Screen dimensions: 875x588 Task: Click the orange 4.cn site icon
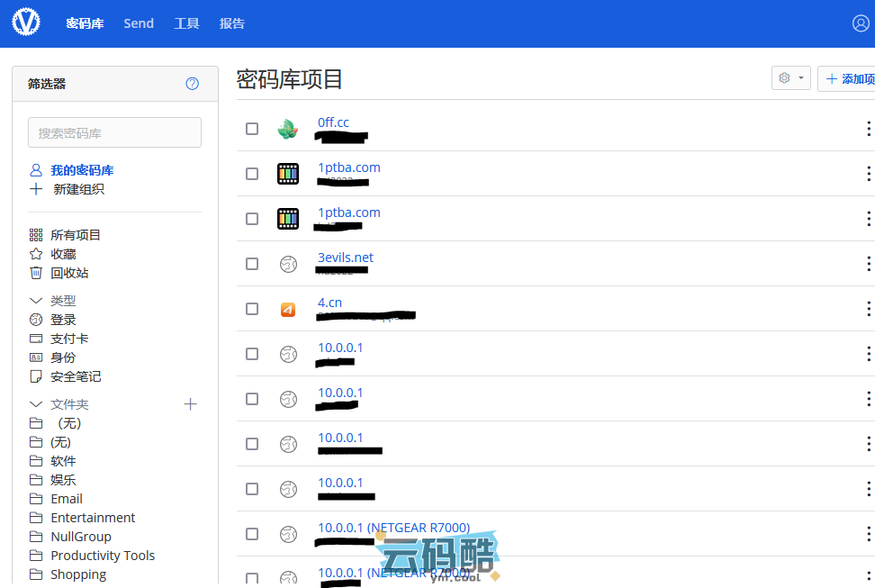click(287, 309)
